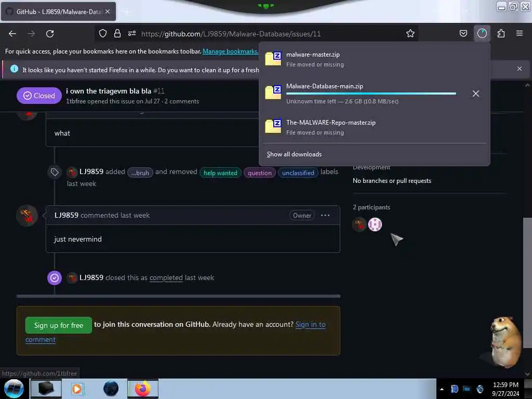Launch media player from taskbar
The image size is (532, 399).
point(77,389)
